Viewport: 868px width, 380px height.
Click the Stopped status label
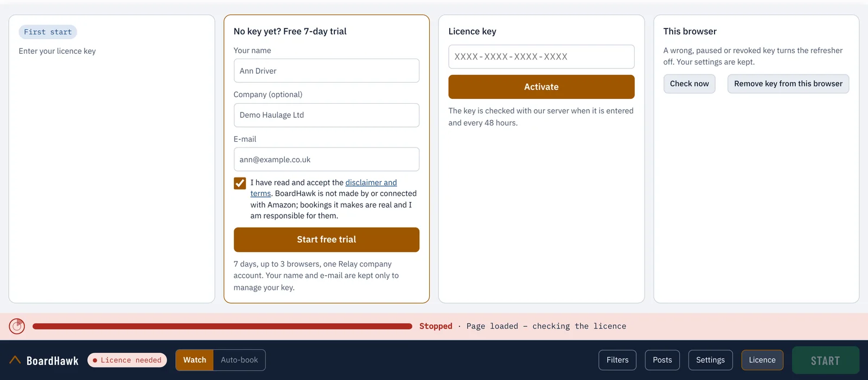click(436, 326)
